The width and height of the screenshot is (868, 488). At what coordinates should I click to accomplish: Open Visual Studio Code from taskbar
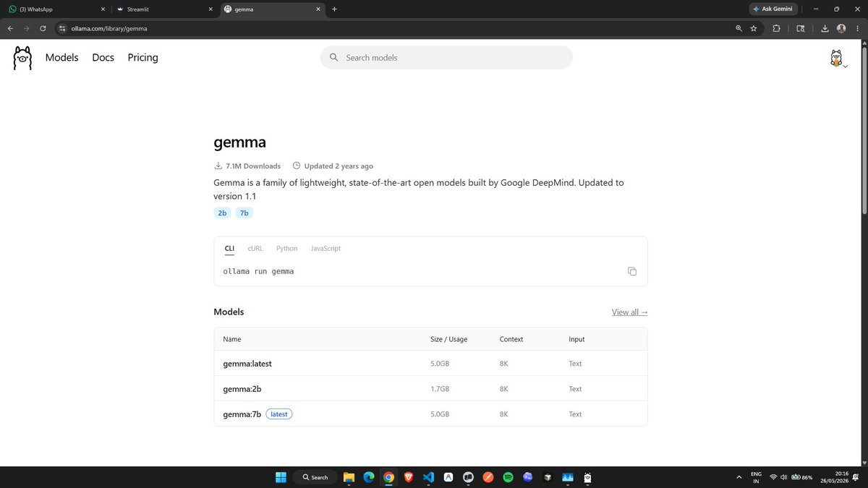click(x=428, y=477)
